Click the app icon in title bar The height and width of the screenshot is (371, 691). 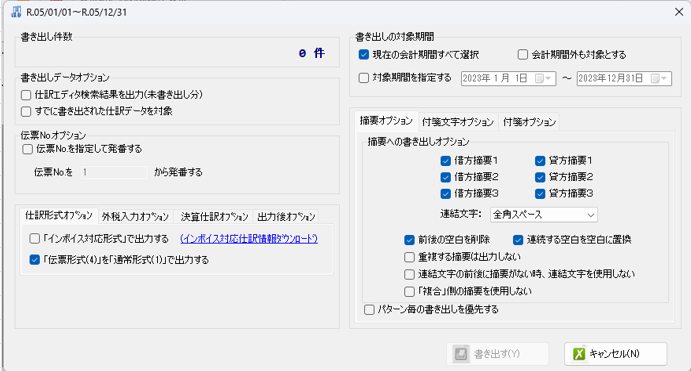pyautogui.click(x=16, y=12)
